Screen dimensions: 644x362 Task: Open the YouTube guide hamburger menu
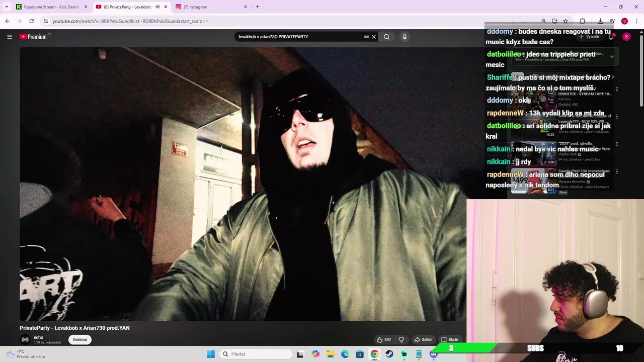(9, 37)
